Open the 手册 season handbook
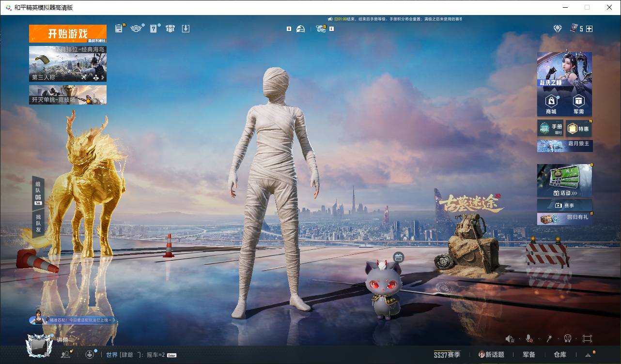Viewport: 621px width, 364px height. (551, 128)
